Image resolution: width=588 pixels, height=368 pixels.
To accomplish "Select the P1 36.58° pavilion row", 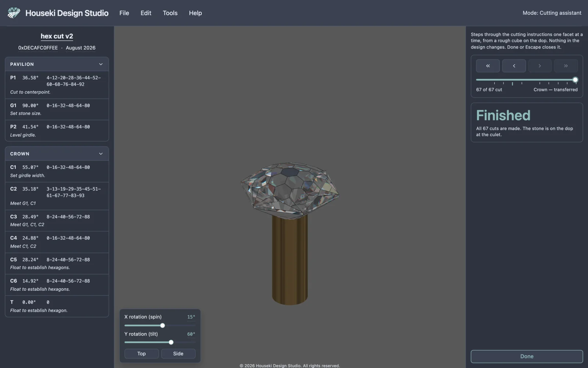I will point(57,85).
